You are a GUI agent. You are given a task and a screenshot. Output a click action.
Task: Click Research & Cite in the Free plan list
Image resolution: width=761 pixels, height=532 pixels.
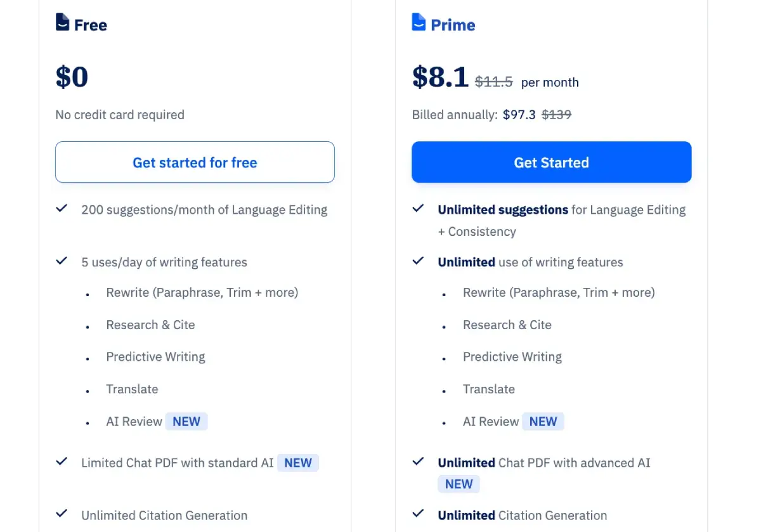coord(150,325)
